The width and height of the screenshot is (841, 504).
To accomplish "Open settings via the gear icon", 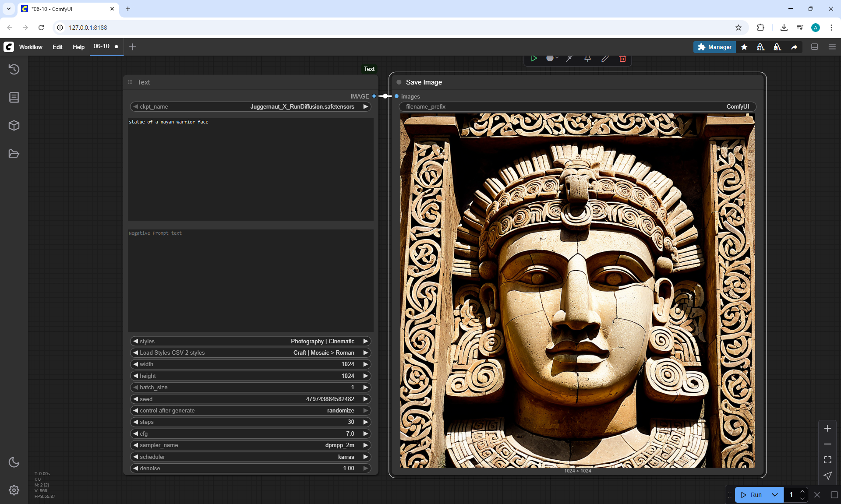I will pyautogui.click(x=14, y=490).
